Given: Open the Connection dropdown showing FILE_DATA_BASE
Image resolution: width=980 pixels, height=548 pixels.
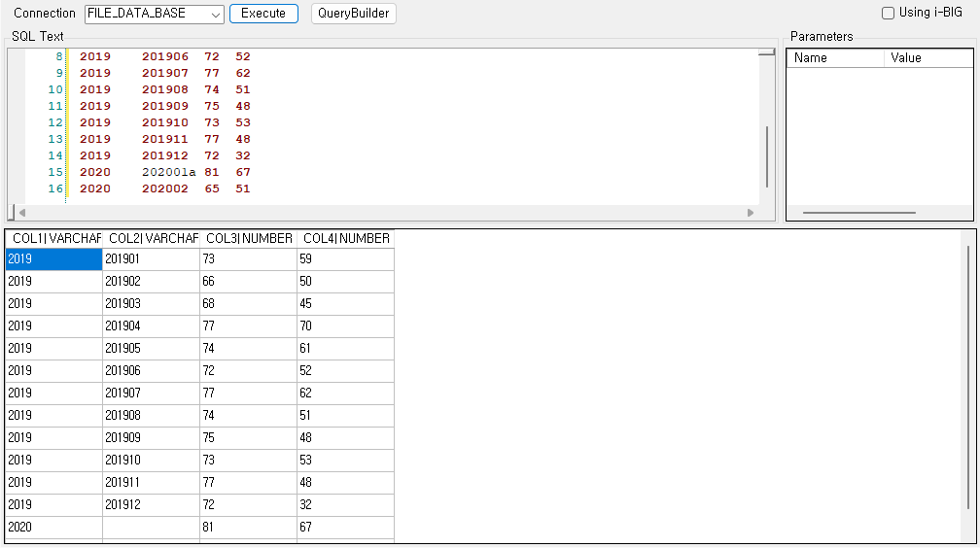Looking at the screenshot, I should point(154,14).
